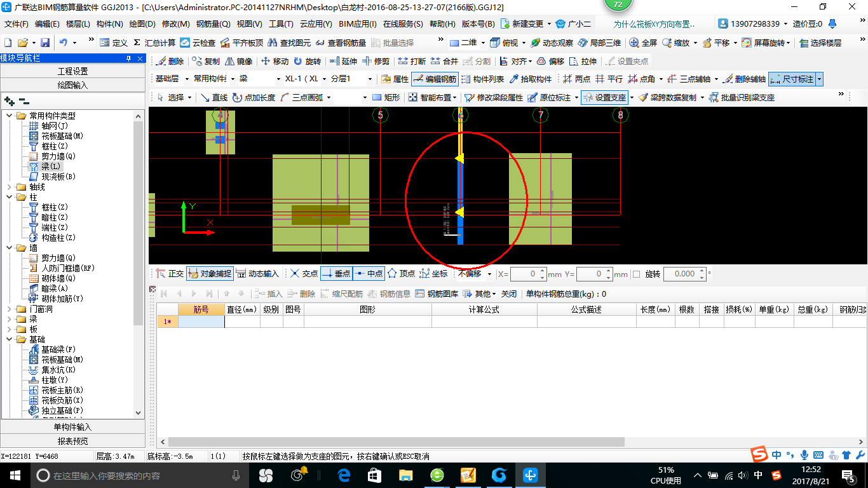868x488 pixels.
Task: Open the 工具(T) menu
Action: (x=281, y=24)
